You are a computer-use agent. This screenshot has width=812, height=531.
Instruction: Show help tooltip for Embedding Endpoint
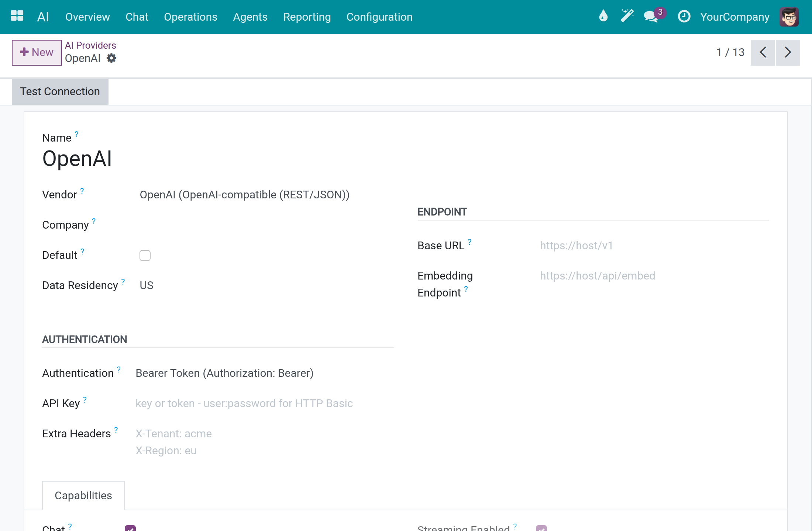[x=466, y=289]
